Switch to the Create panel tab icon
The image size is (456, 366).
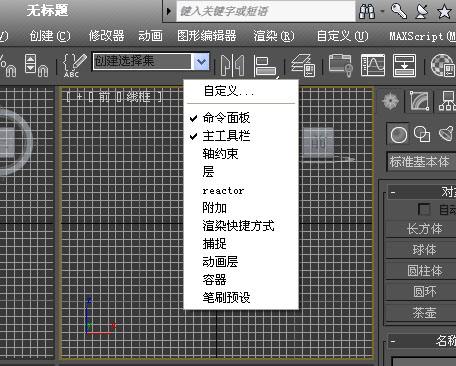[390, 101]
